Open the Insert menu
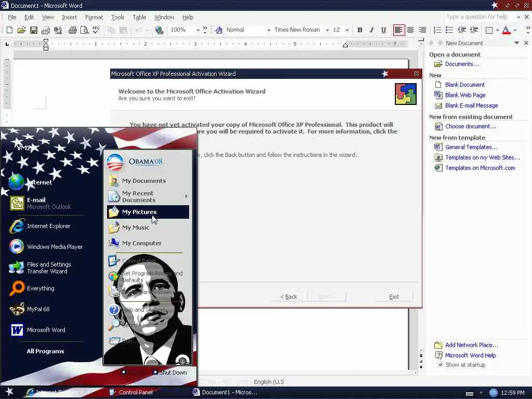 point(70,17)
